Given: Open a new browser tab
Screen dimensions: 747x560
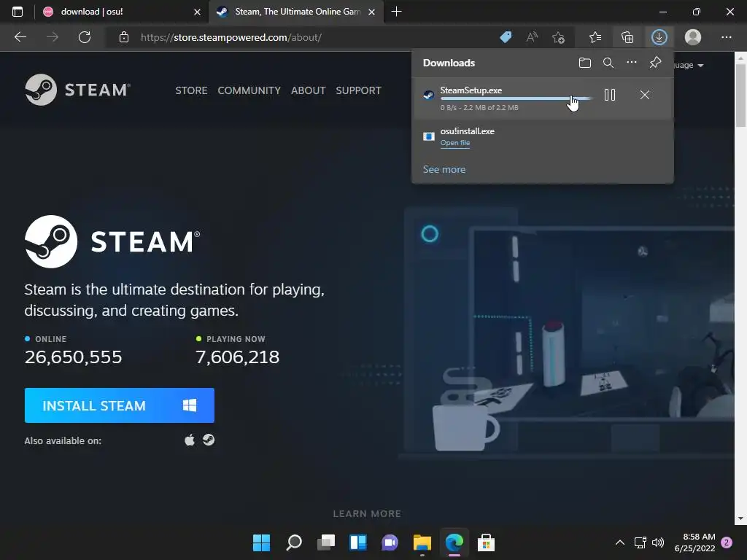Looking at the screenshot, I should pyautogui.click(x=396, y=12).
